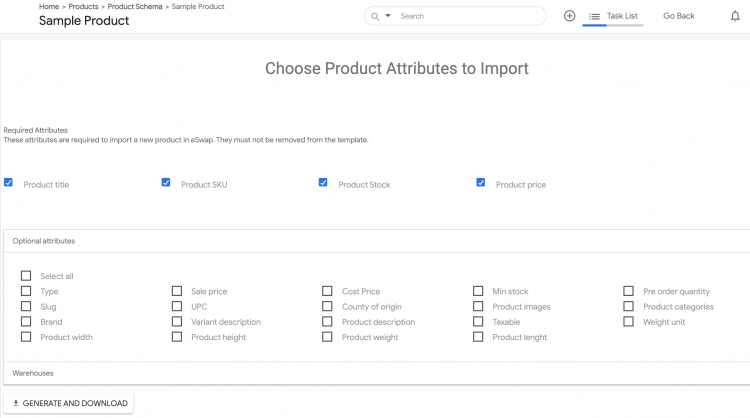Type in the Search field

[x=465, y=16]
